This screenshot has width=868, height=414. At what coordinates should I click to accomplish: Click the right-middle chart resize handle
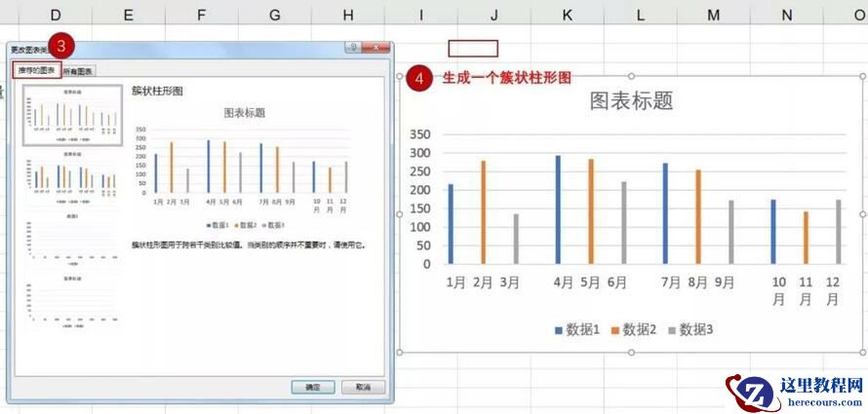coord(862,214)
